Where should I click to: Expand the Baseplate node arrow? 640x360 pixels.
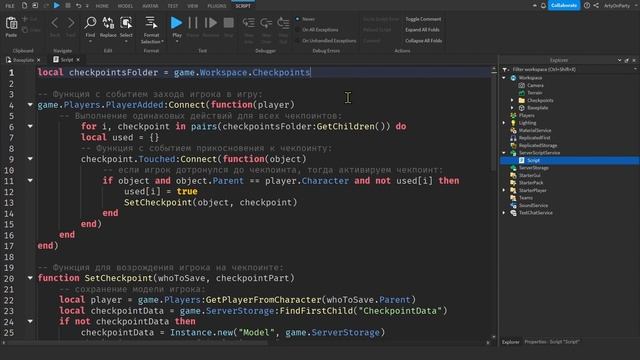pyautogui.click(x=512, y=108)
